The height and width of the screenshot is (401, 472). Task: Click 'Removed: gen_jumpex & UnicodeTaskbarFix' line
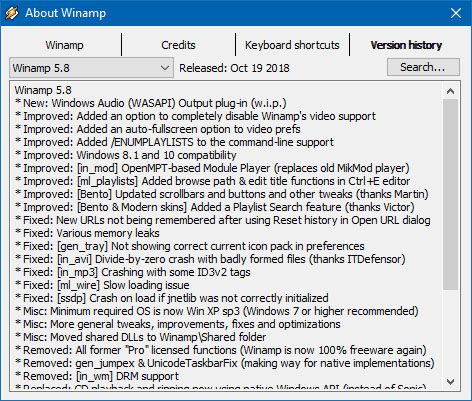pyautogui.click(x=225, y=363)
